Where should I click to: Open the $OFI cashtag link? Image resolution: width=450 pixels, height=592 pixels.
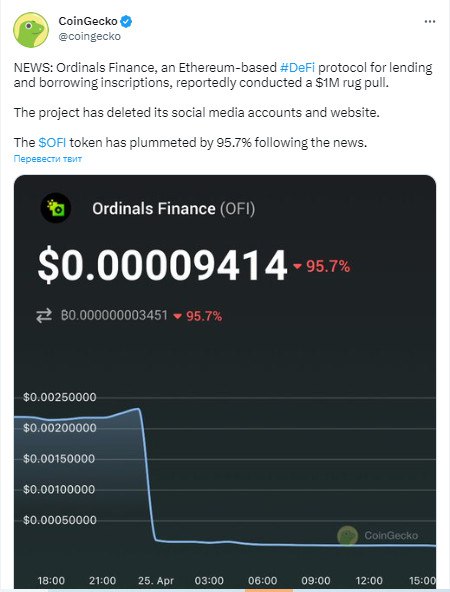(x=52, y=143)
